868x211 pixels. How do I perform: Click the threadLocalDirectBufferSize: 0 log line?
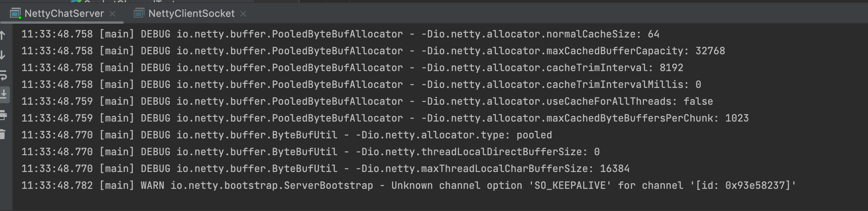pyautogui.click(x=310, y=152)
